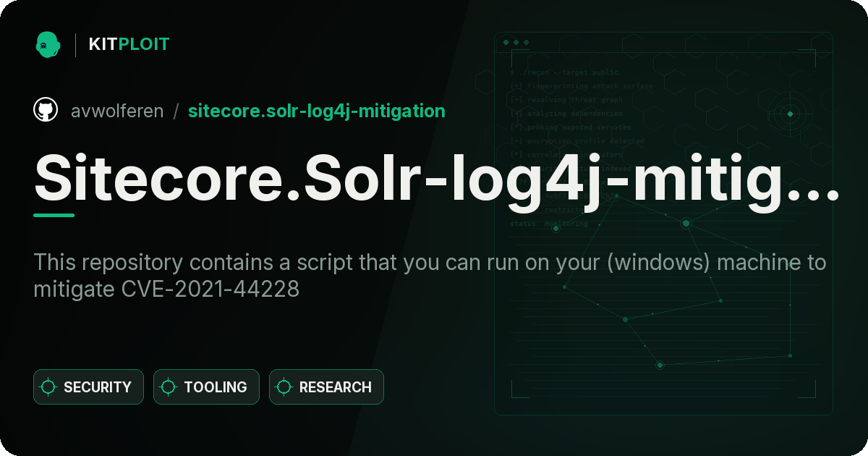Screen dimensions: 868x456
Task: Click the crosshair icon in SECURITY tag
Action: [48, 387]
